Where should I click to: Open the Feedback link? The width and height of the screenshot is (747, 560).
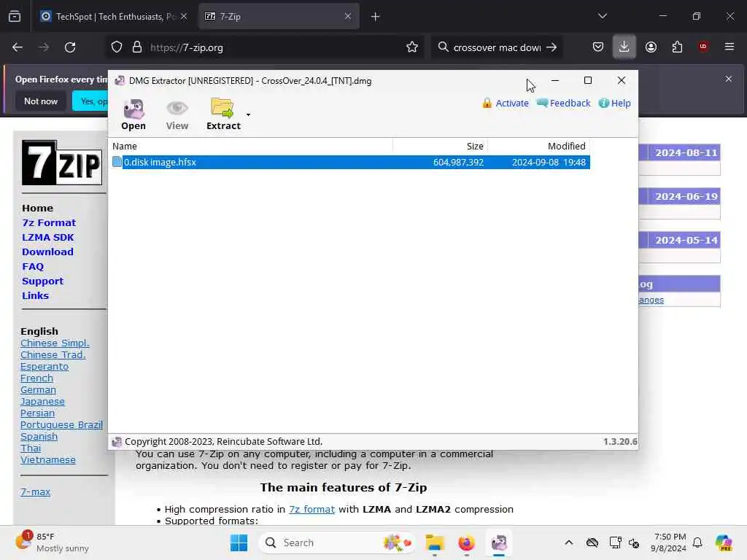click(563, 103)
